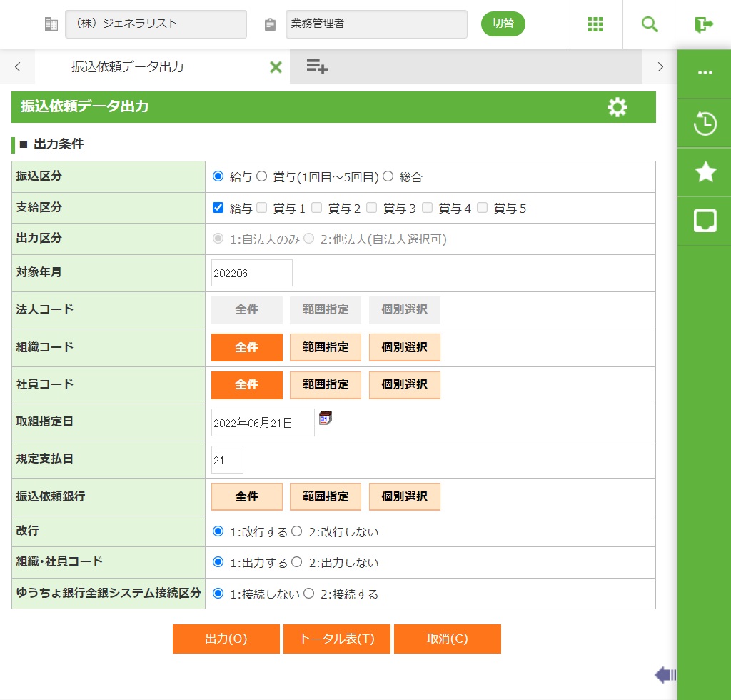Screen dimensions: 731x700
Task: Click the 出力(O) button
Action: point(226,639)
